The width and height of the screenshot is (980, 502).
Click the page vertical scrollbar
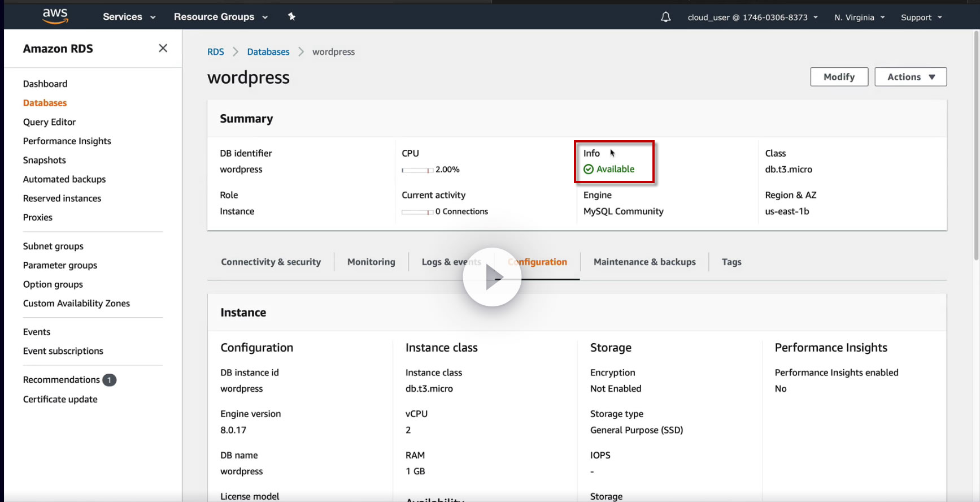(x=975, y=141)
